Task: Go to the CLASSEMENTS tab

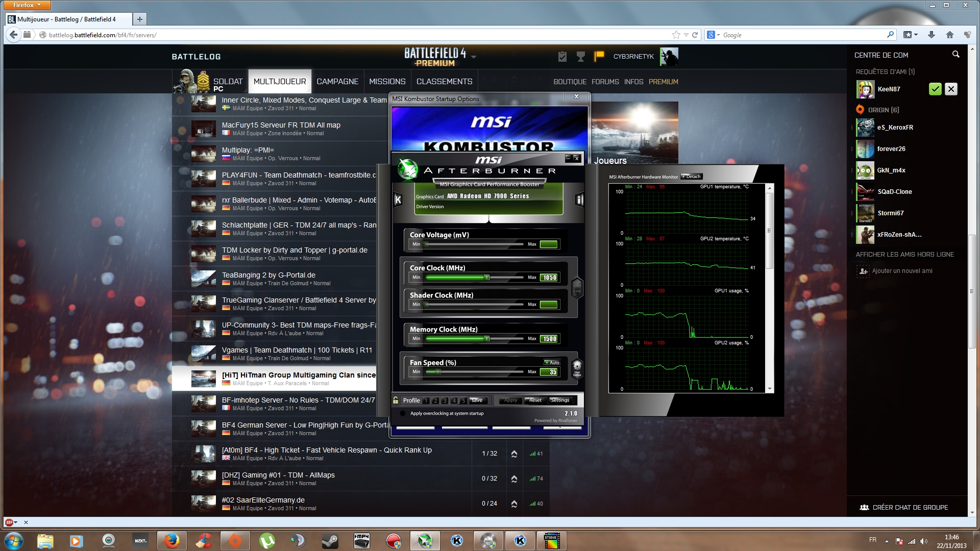Action: click(x=444, y=82)
